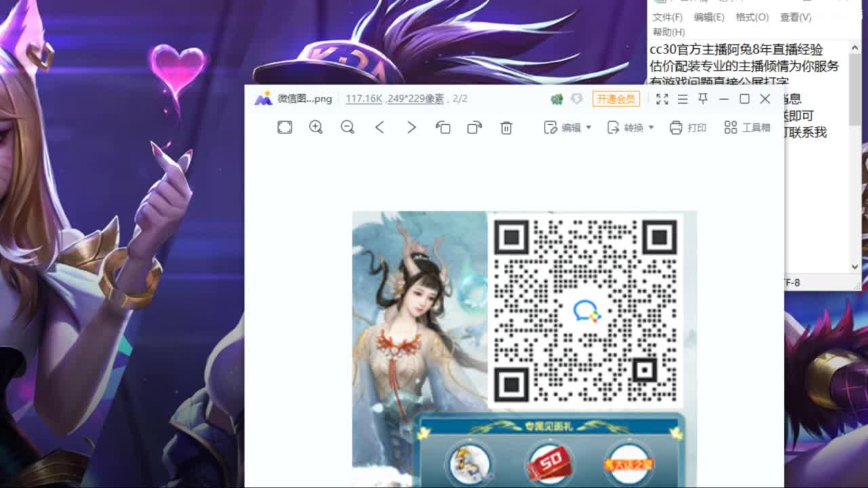868x488 pixels.
Task: Open Notepad 编辑(E) menu
Action: coord(709,17)
